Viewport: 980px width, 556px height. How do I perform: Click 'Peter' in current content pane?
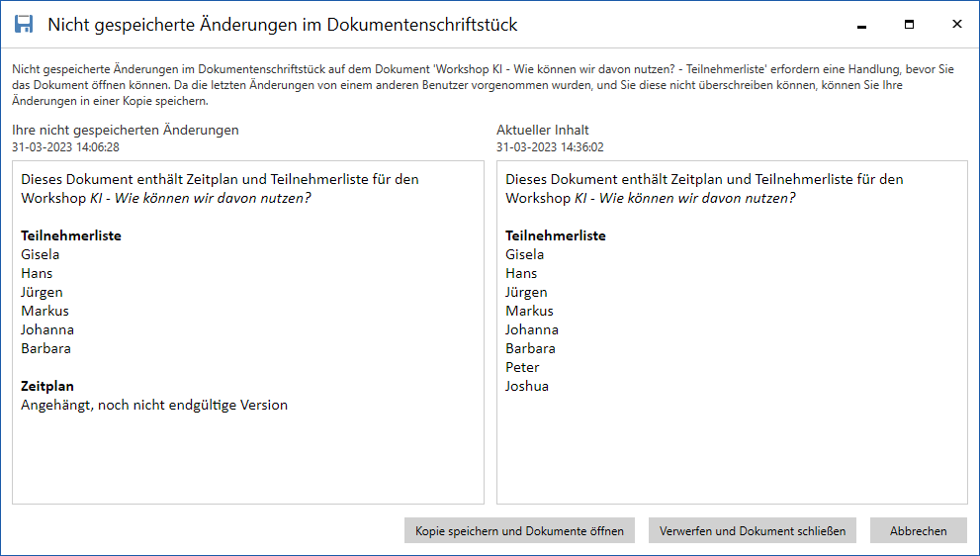tap(522, 367)
